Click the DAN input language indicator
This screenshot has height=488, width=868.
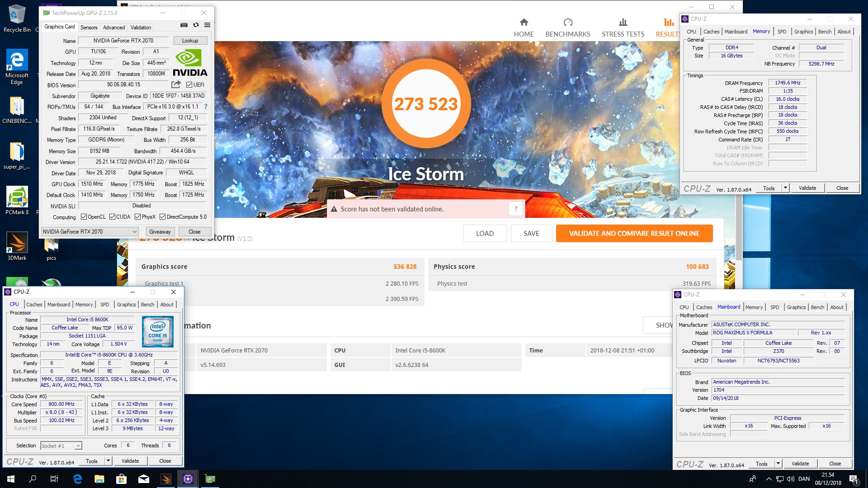tap(804, 479)
